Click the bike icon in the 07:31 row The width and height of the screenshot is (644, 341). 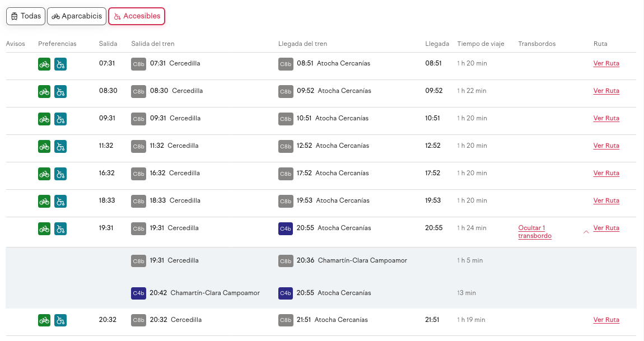[x=44, y=64]
